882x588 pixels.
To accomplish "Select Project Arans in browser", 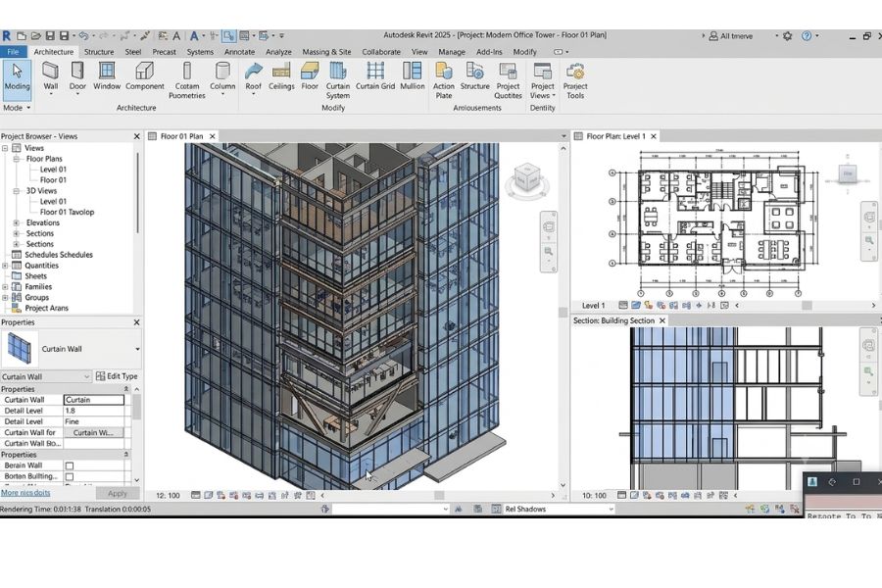I will click(x=46, y=309).
